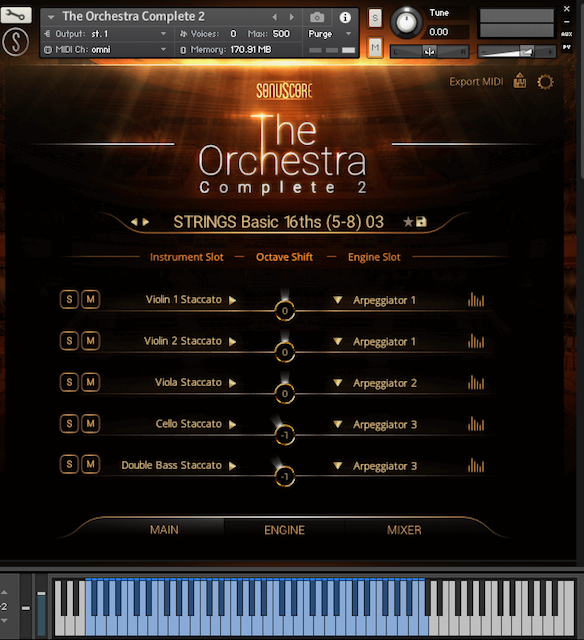
Task: Open the wrench instrument options icon
Action: tap(16, 16)
